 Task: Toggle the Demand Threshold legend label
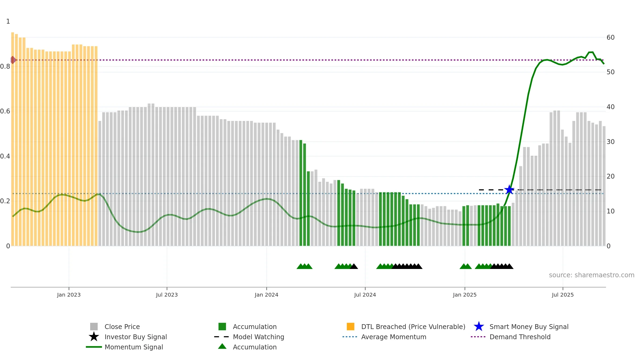click(520, 337)
